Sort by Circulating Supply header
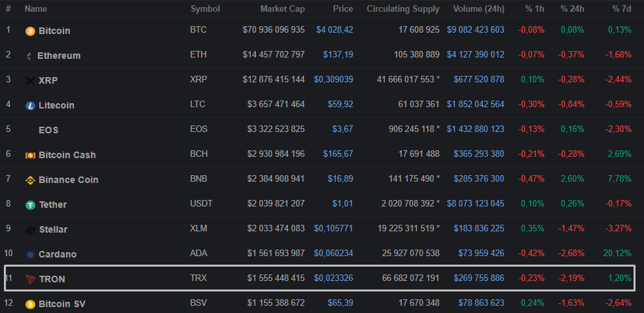644x313 pixels. (402, 9)
